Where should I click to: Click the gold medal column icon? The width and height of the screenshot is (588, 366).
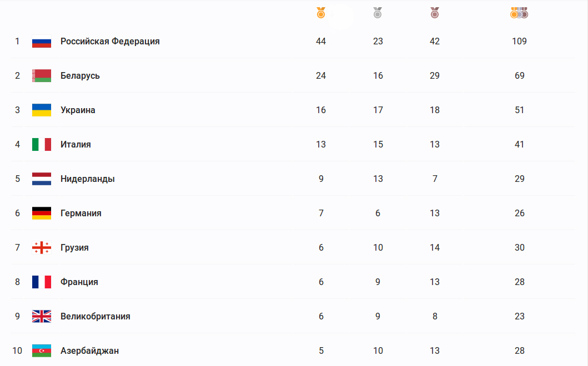321,12
